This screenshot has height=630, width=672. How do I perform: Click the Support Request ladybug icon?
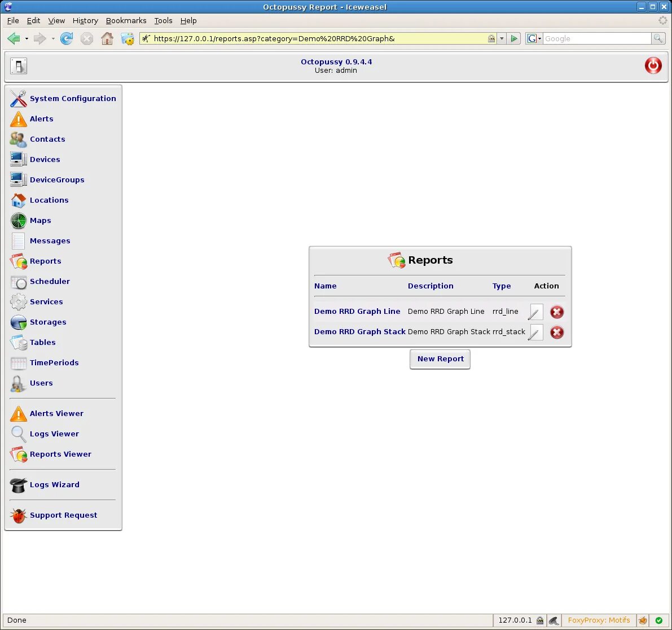coord(19,515)
